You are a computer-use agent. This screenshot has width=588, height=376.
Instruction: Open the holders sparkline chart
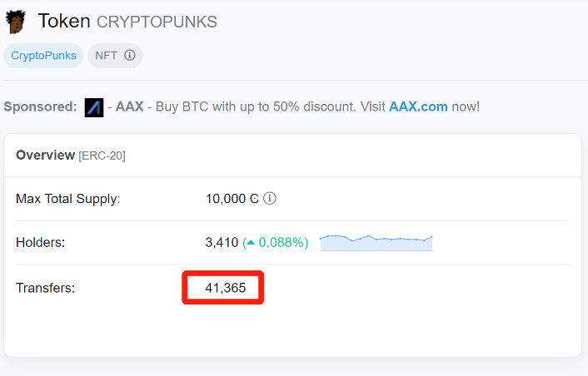(x=376, y=242)
